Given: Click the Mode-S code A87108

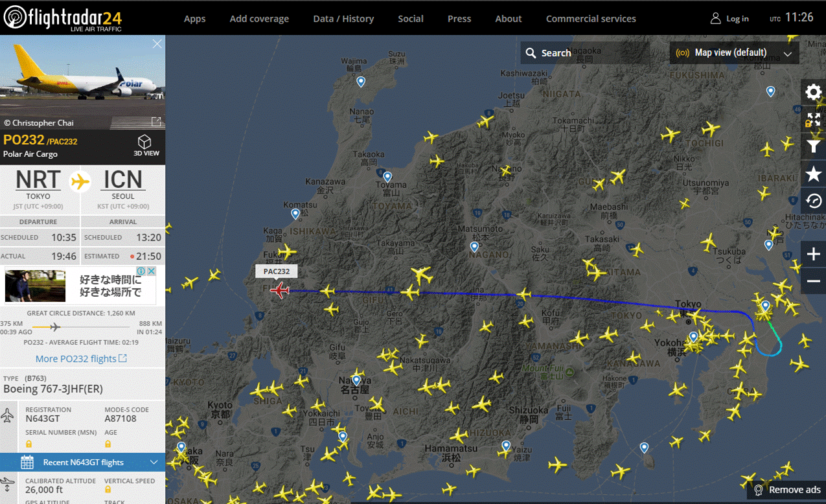Looking at the screenshot, I should point(120,419).
